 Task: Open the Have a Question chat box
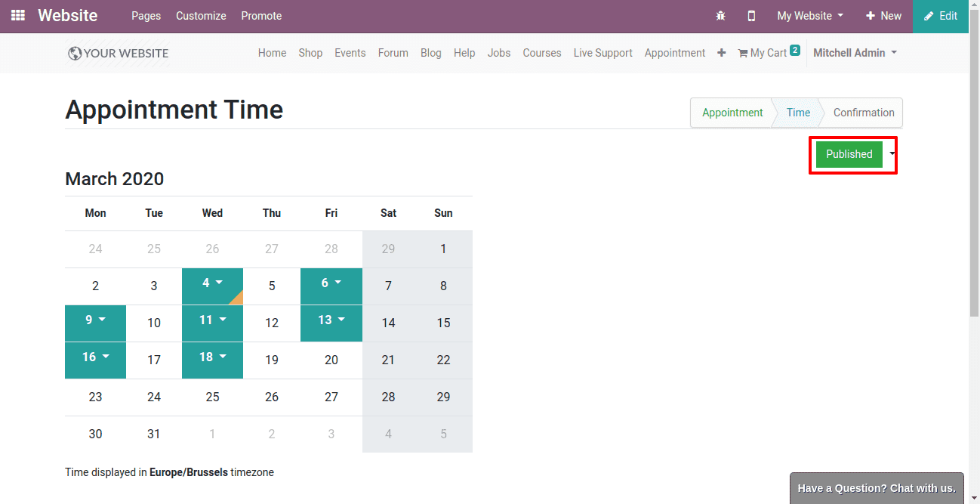pos(877,488)
